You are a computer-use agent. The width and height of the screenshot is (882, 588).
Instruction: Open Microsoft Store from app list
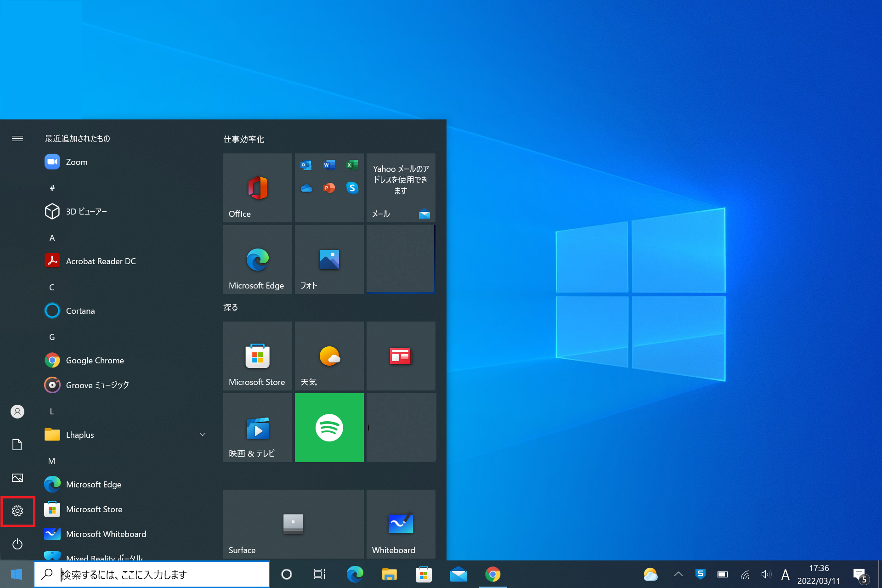coord(124,509)
